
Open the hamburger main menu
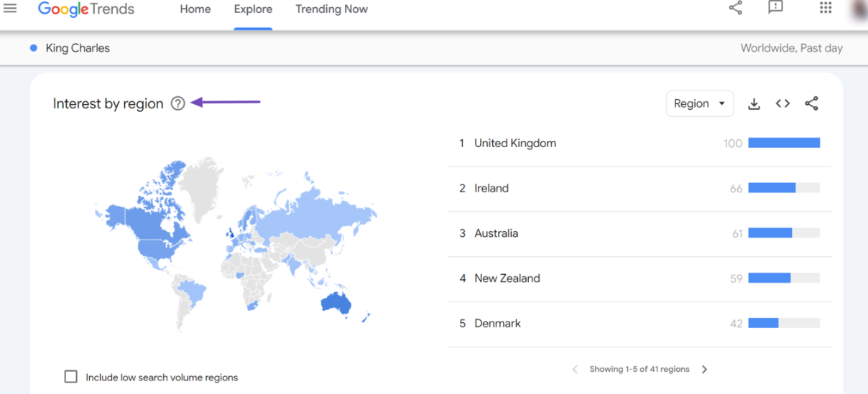tap(10, 9)
